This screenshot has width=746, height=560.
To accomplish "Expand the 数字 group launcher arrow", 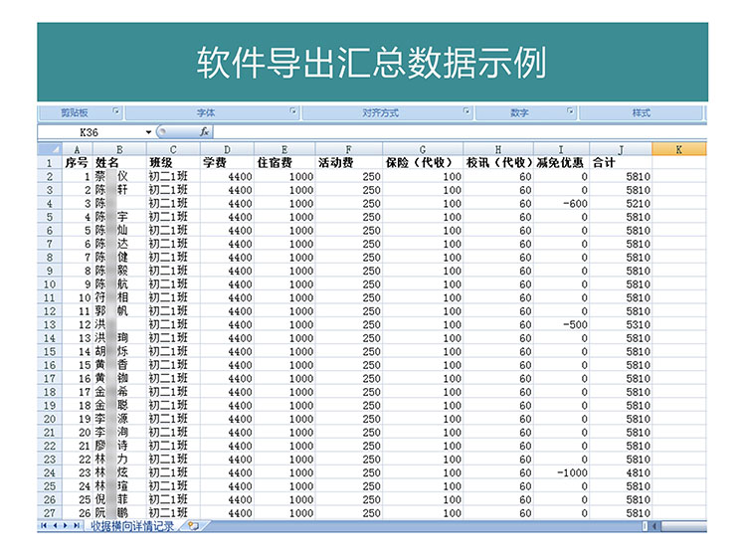I will 571,111.
